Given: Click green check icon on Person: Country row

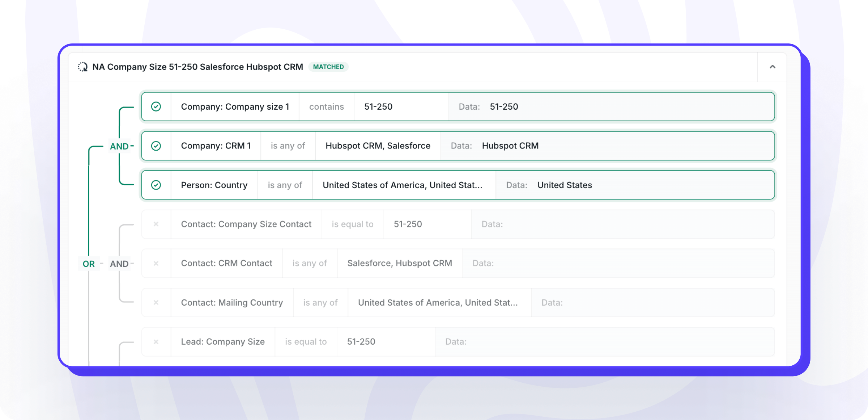Looking at the screenshot, I should pyautogui.click(x=156, y=185).
